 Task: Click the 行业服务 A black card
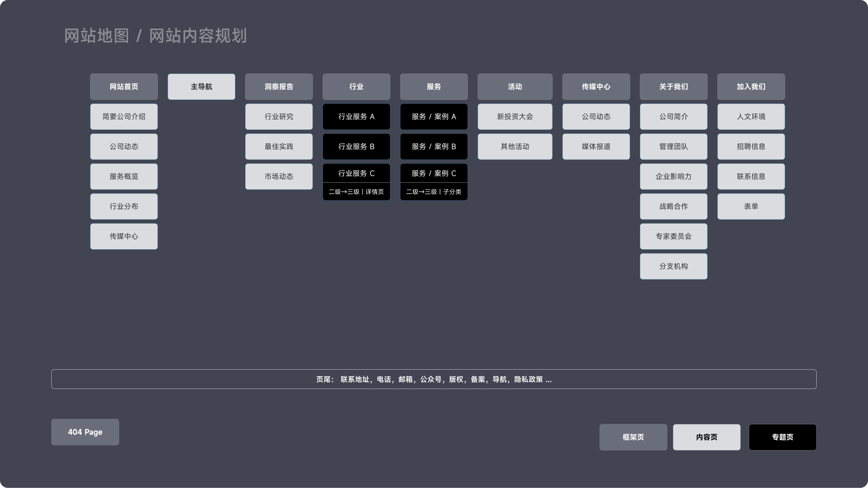pos(356,117)
